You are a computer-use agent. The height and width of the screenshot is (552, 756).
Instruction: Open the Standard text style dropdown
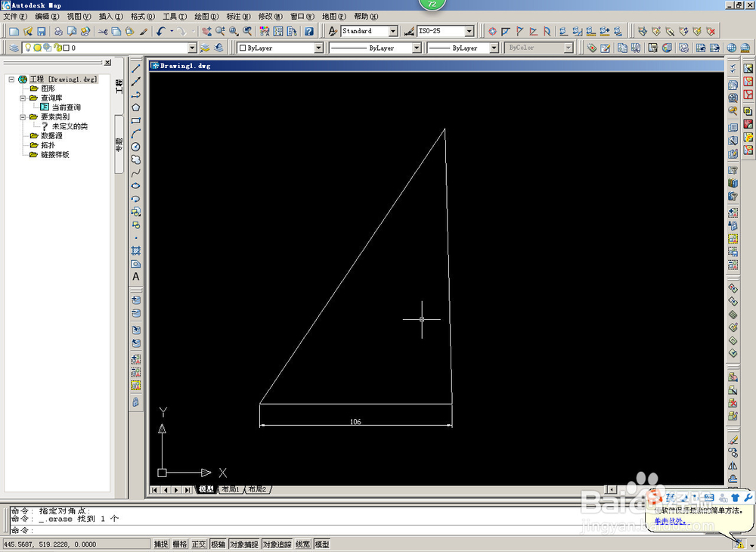pos(393,31)
